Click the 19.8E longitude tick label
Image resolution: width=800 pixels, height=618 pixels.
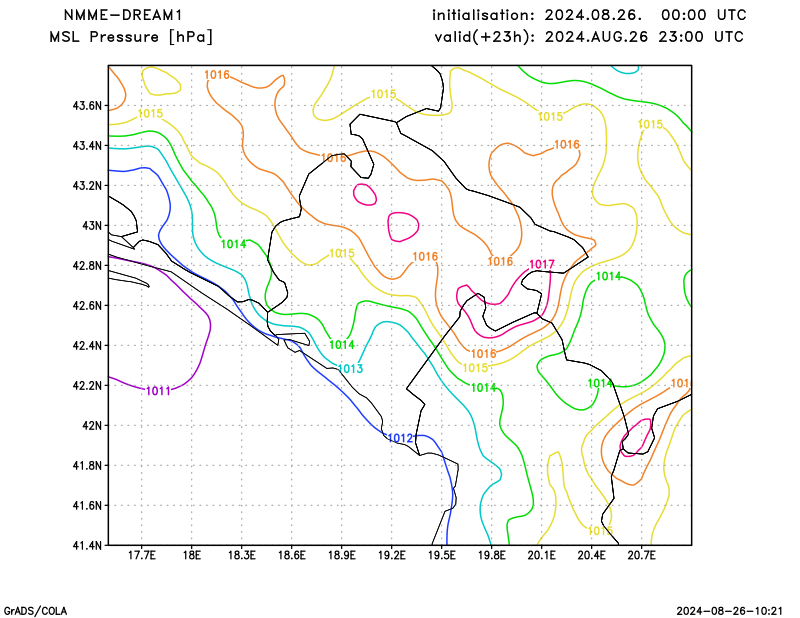click(x=492, y=555)
